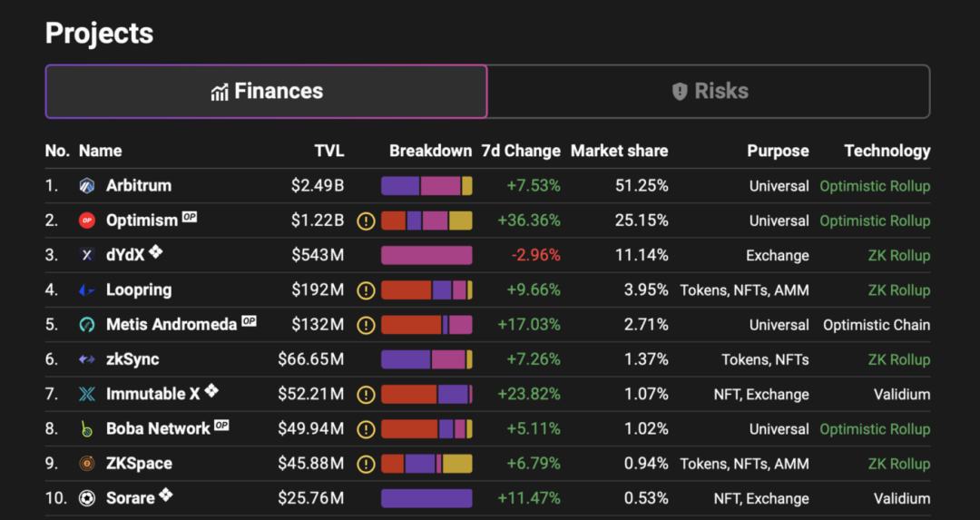The image size is (980, 520).
Task: Click Sorare's 0.53% market share
Action: coord(646,498)
